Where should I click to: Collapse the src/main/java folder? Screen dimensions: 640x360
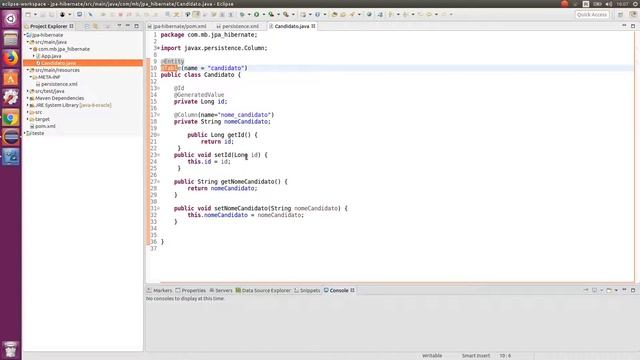pyautogui.click(x=28, y=42)
